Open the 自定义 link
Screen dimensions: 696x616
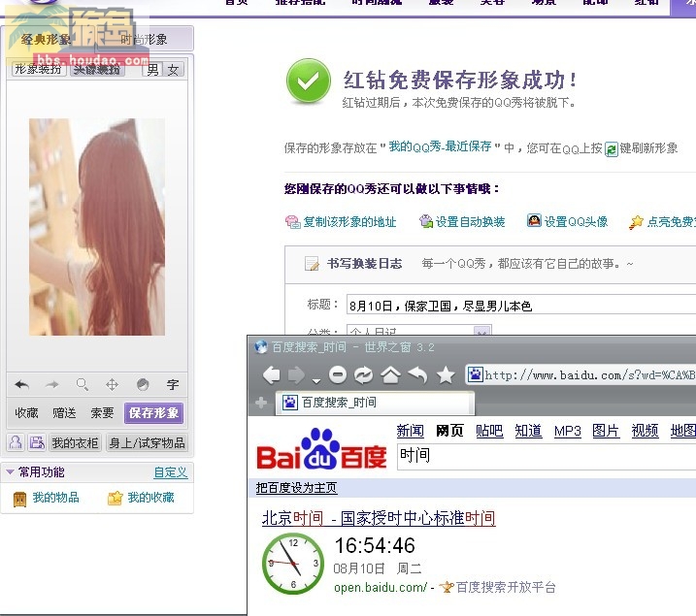(x=171, y=472)
